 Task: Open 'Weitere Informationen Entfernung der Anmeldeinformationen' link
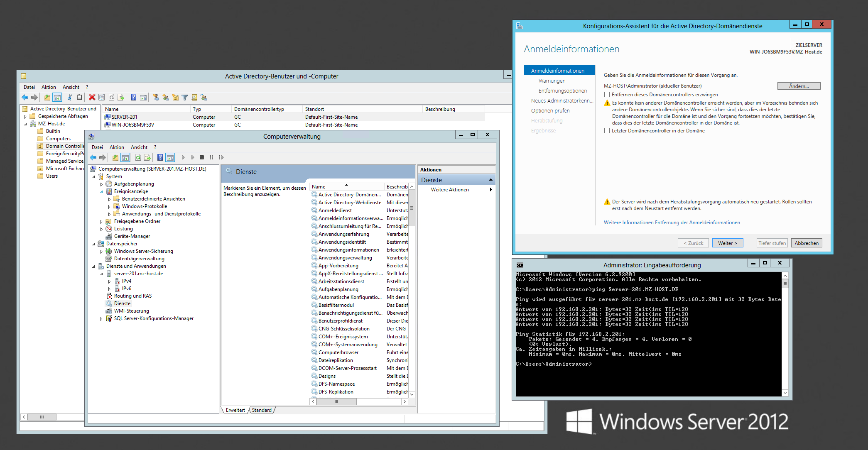tap(672, 223)
